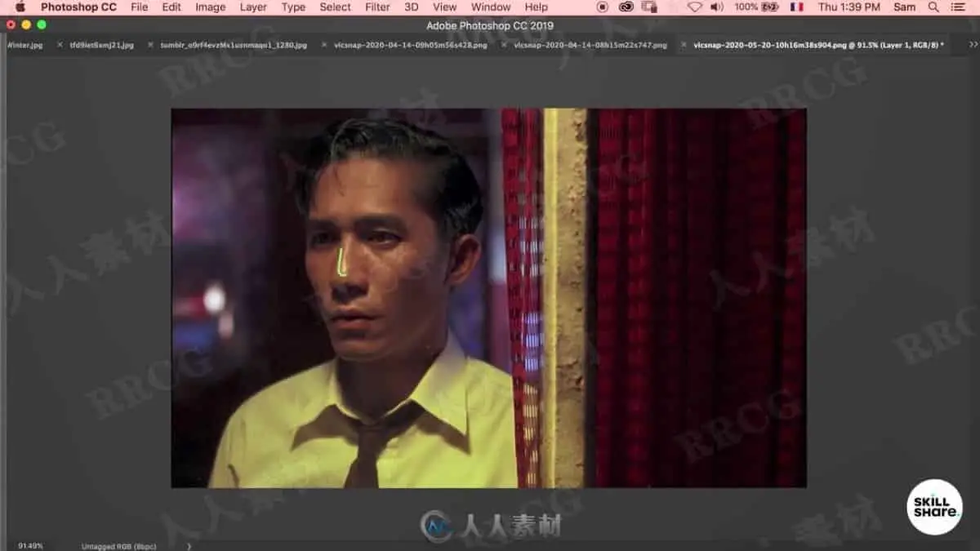Open the Layer menu
Screen dimensions: 980x551
(x=253, y=7)
